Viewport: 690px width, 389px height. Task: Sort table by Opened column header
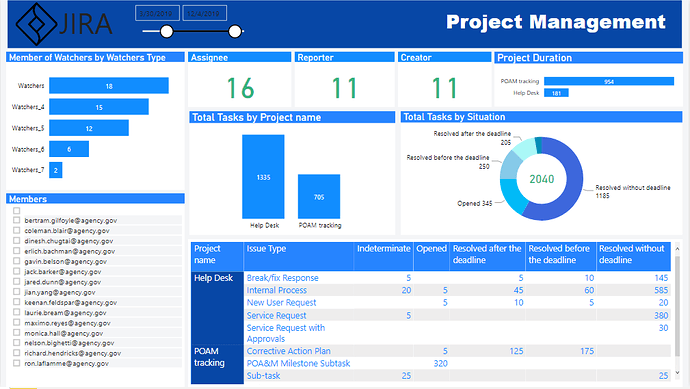click(x=431, y=249)
